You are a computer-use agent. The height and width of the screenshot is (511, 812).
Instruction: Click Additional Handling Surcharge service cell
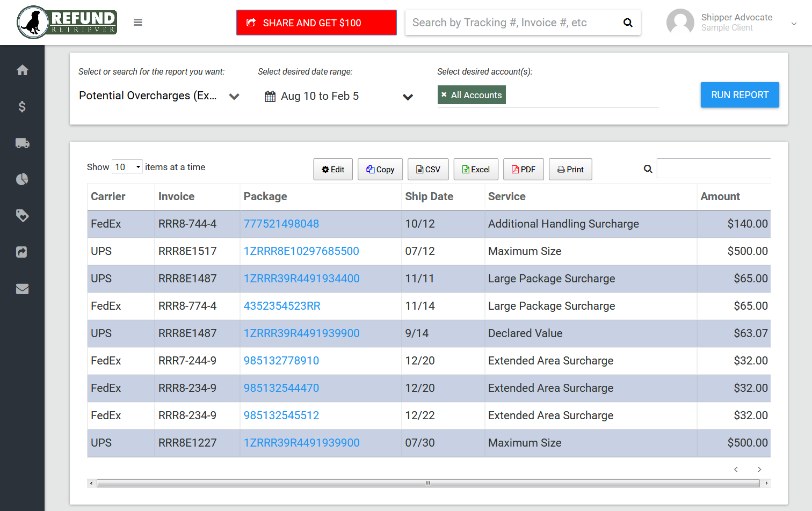591,224
